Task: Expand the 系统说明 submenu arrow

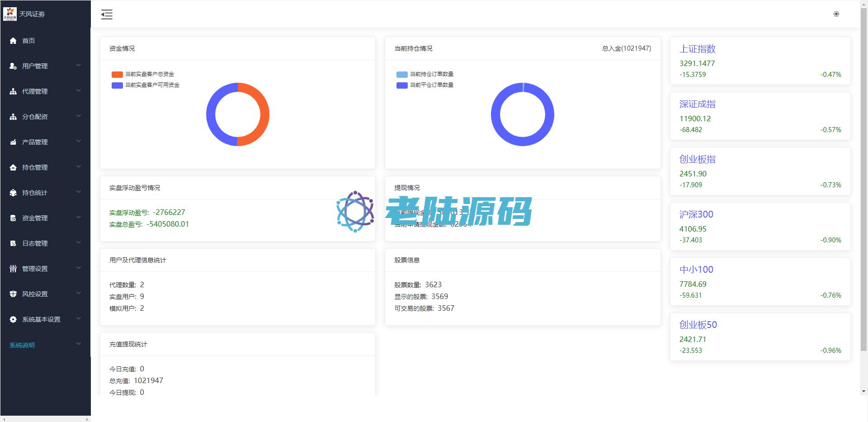Action: (79, 344)
